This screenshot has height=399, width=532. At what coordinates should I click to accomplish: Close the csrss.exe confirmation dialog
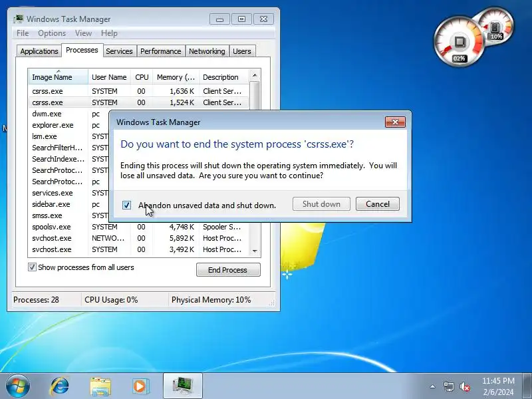coord(395,122)
